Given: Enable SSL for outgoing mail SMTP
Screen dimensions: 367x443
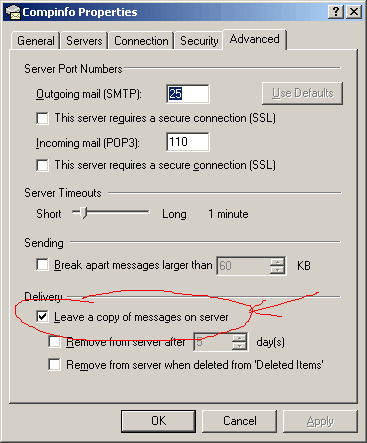Looking at the screenshot, I should tap(42, 118).
